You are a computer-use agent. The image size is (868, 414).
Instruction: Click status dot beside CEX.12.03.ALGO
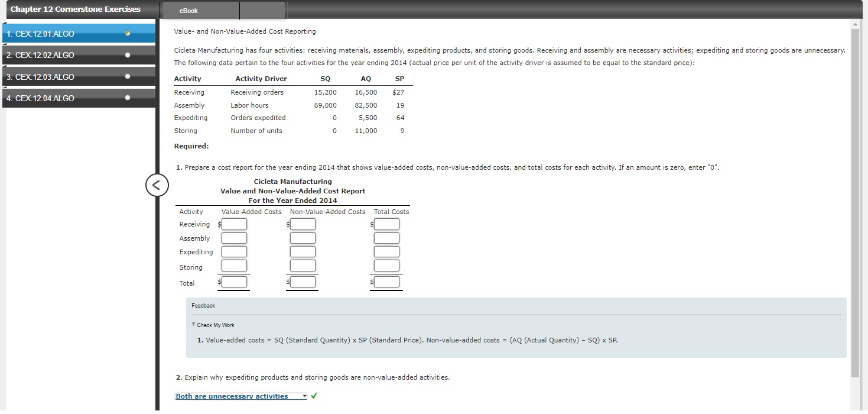(x=127, y=77)
